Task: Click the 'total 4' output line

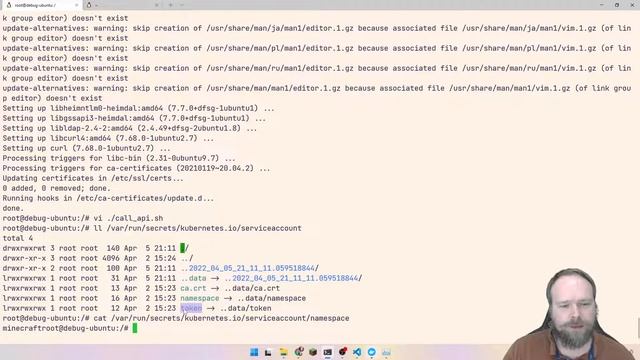Action: point(18,238)
